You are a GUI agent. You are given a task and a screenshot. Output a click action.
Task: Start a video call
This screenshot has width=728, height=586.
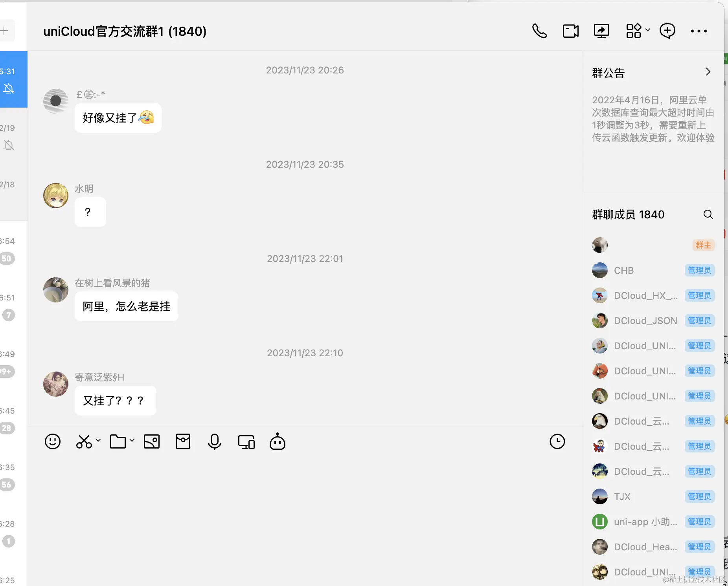coord(570,31)
